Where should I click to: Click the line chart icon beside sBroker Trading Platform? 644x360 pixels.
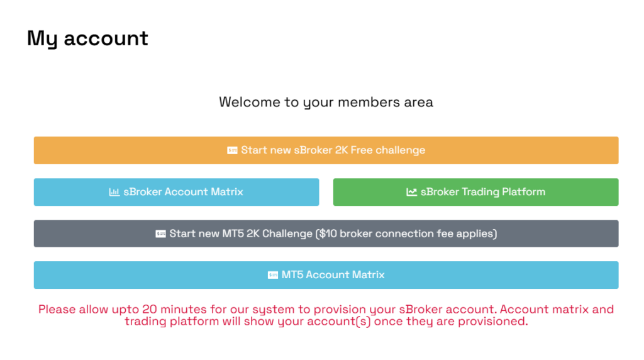point(411,192)
